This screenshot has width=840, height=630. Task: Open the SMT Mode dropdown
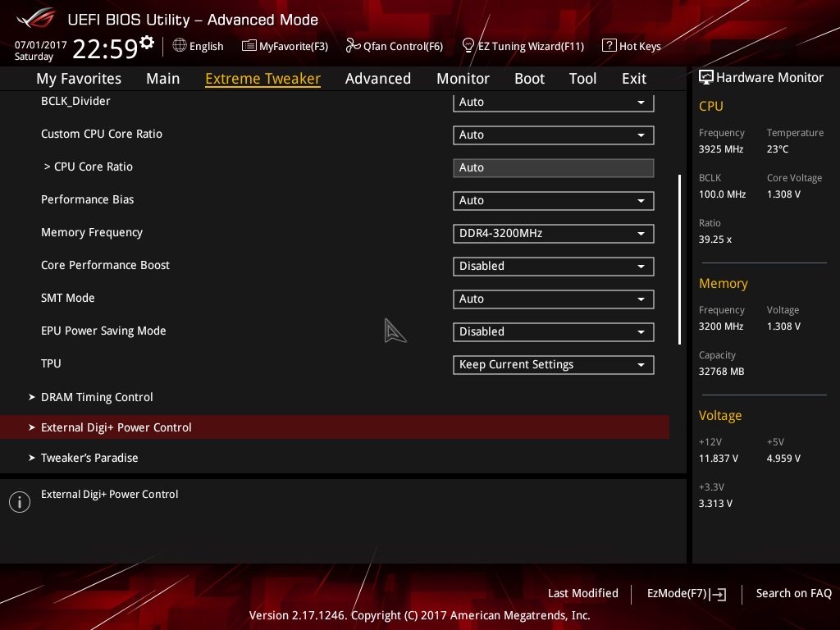pos(554,299)
